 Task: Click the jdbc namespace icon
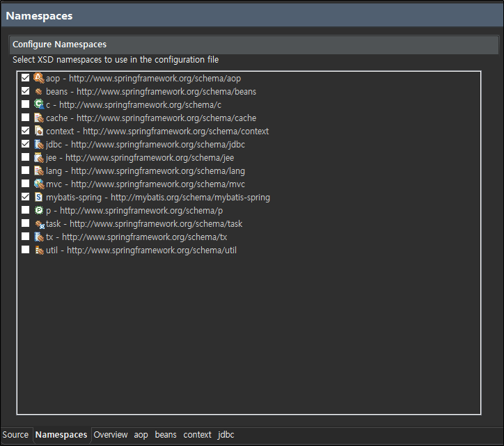(x=38, y=144)
